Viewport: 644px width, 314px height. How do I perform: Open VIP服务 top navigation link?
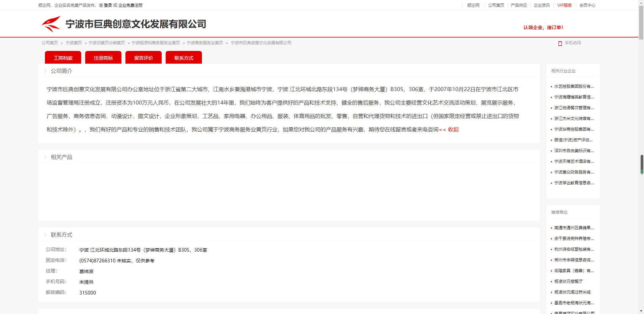565,5
